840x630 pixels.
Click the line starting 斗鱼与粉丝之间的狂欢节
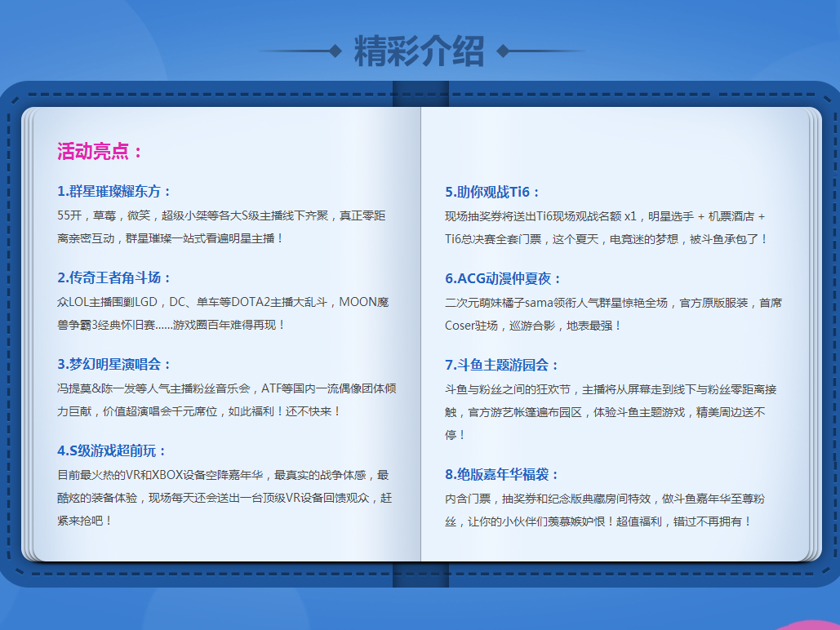click(x=611, y=389)
